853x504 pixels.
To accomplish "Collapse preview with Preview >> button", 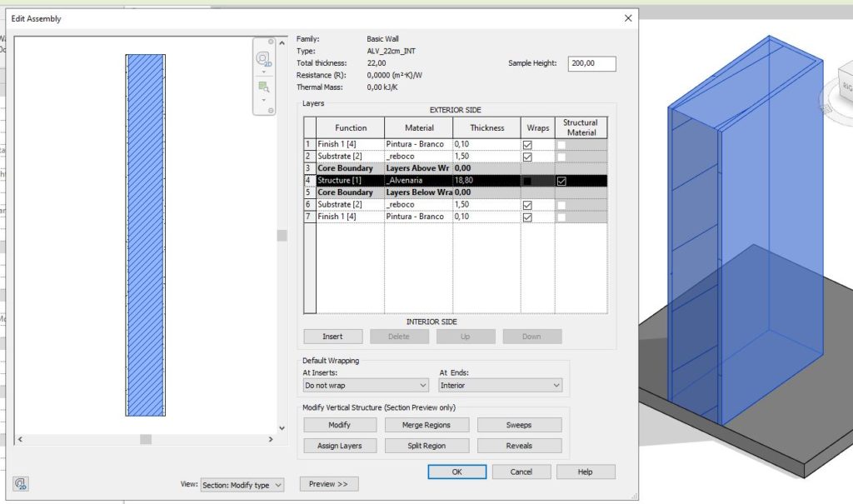I will click(328, 484).
